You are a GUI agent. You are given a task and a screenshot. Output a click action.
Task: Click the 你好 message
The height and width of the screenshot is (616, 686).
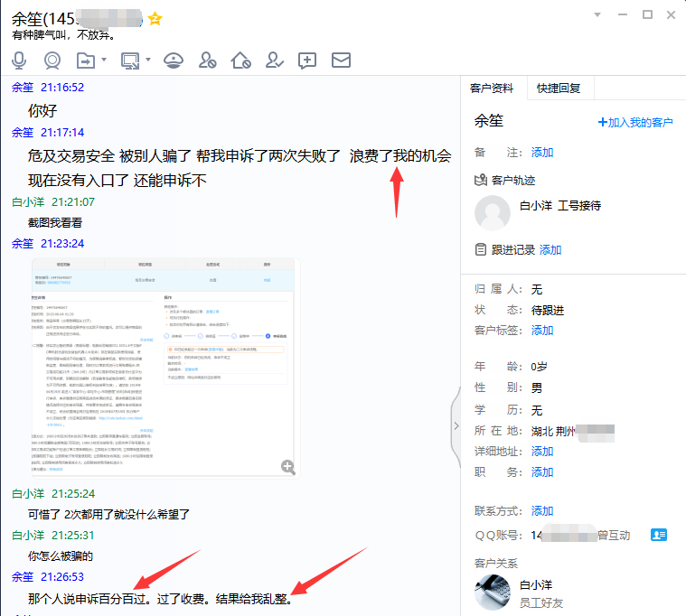pos(42,110)
